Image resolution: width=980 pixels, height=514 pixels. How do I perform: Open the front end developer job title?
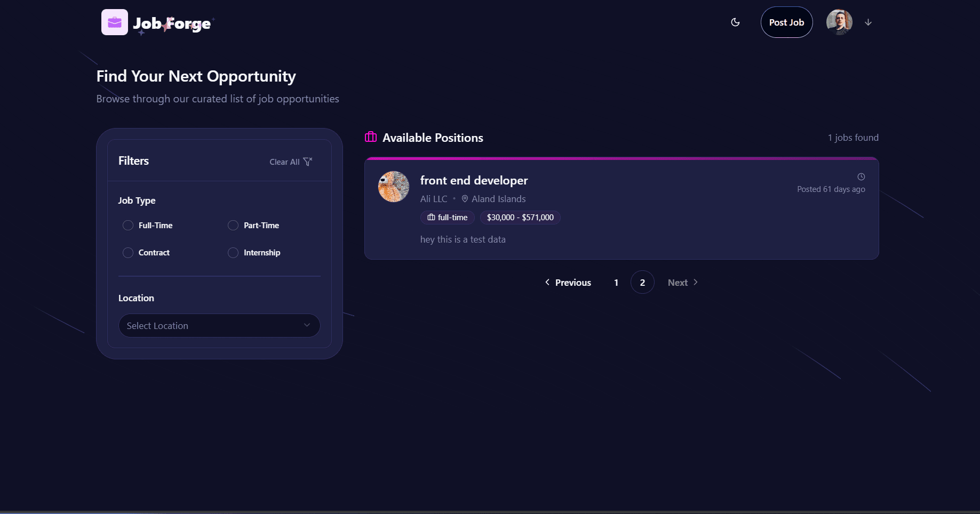[x=474, y=181]
